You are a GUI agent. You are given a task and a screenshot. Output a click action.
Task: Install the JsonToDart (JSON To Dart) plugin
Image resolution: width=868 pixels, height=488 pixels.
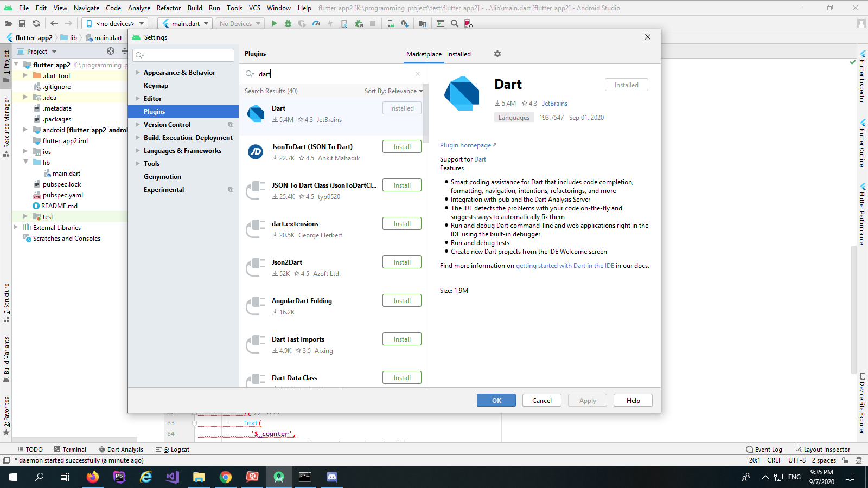[402, 147]
